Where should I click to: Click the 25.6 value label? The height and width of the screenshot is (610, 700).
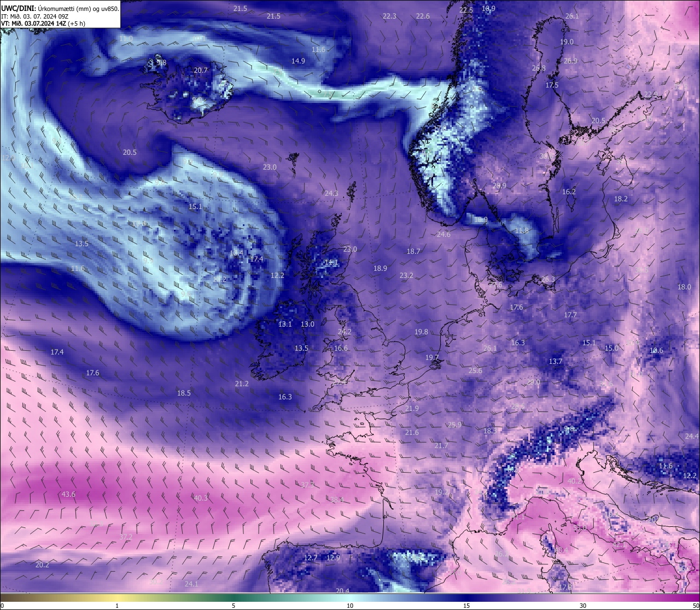point(475,371)
